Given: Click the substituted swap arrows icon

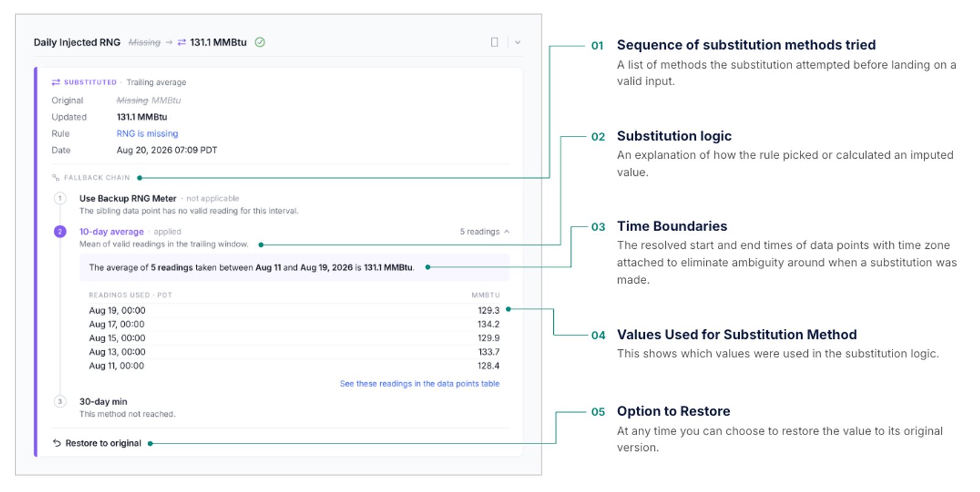Looking at the screenshot, I should 56,82.
